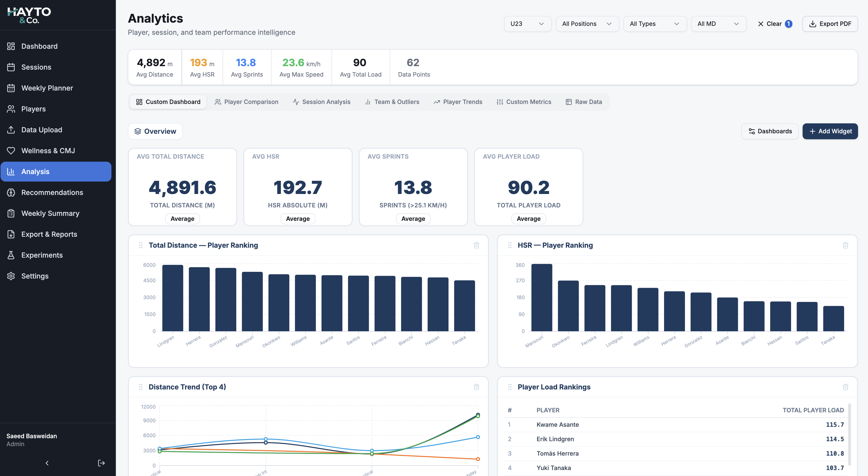Viewport: 868px width, 476px height.
Task: Click the logout icon in sidebar footer
Action: pos(101,463)
